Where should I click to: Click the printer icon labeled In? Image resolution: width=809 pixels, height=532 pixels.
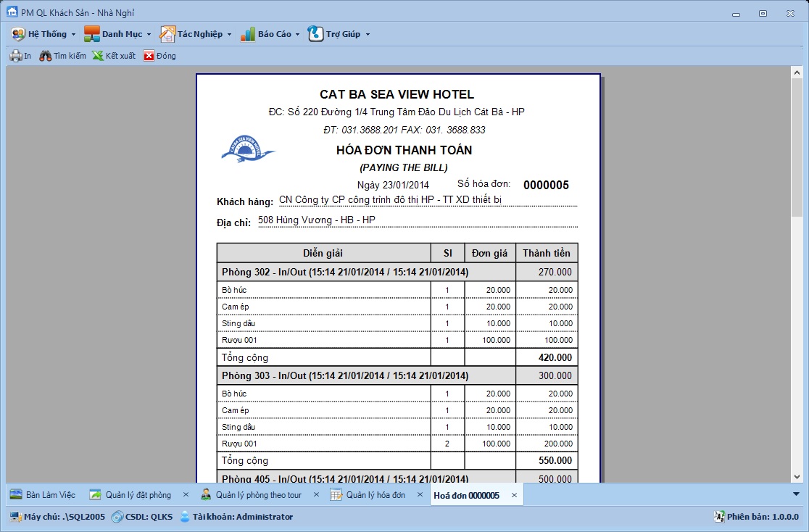click(x=15, y=56)
